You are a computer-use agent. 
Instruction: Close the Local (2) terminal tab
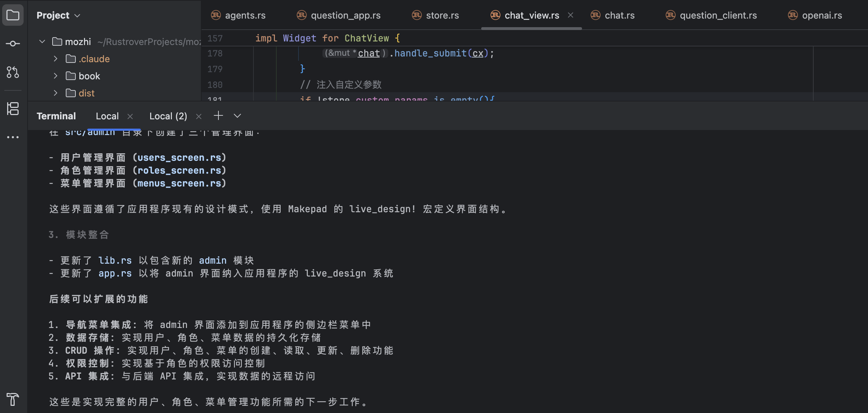(x=199, y=116)
